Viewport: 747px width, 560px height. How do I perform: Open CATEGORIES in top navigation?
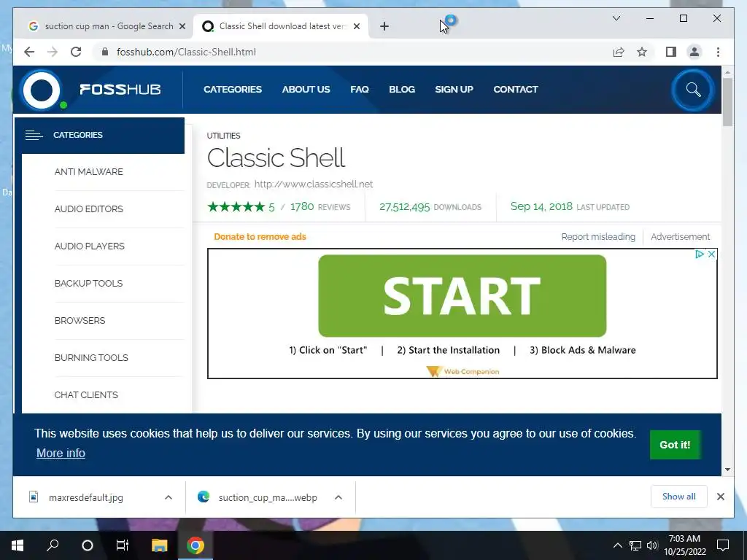pyautogui.click(x=233, y=90)
